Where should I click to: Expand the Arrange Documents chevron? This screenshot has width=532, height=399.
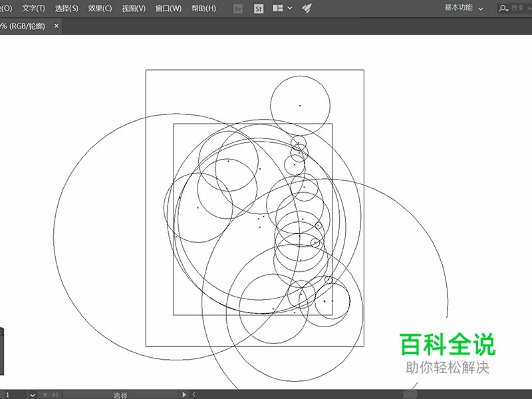[289, 9]
